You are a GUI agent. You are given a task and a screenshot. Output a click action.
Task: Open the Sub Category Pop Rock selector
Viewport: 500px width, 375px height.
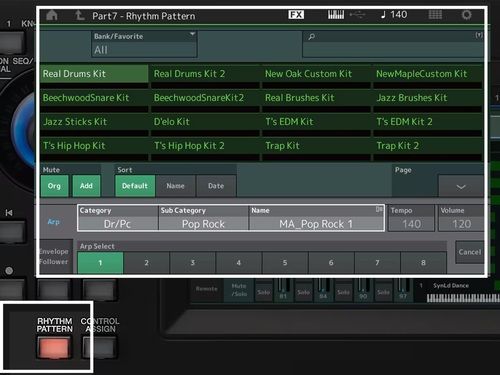(x=203, y=218)
